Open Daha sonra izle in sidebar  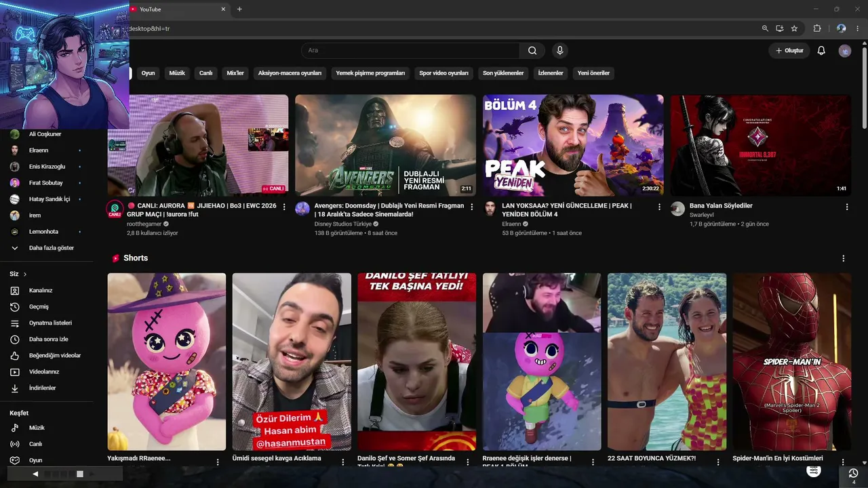click(x=47, y=340)
